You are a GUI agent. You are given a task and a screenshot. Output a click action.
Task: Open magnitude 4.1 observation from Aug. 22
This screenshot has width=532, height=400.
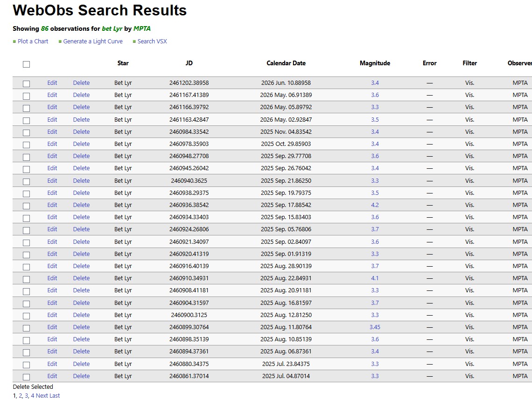pos(375,278)
